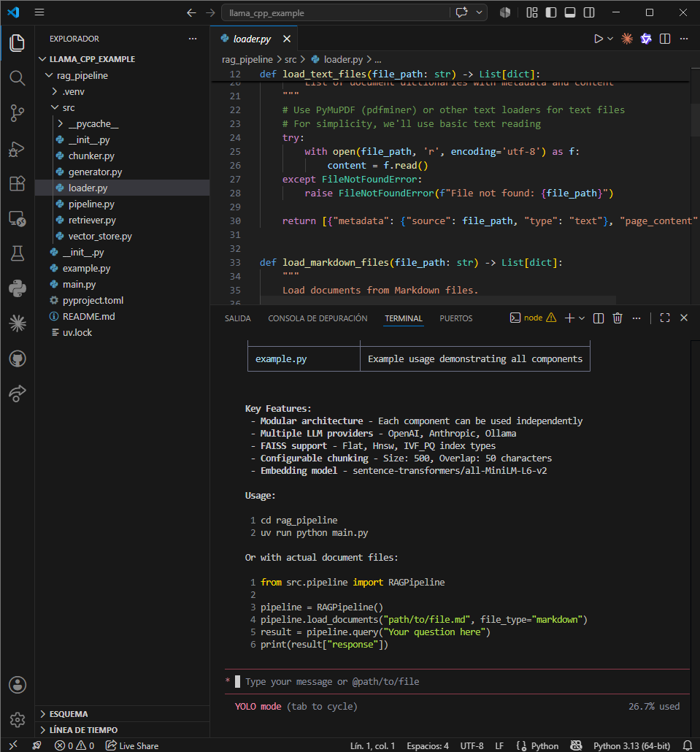Change UTF-8 encoding in status bar
Viewport: 700px width, 752px height.
click(472, 745)
